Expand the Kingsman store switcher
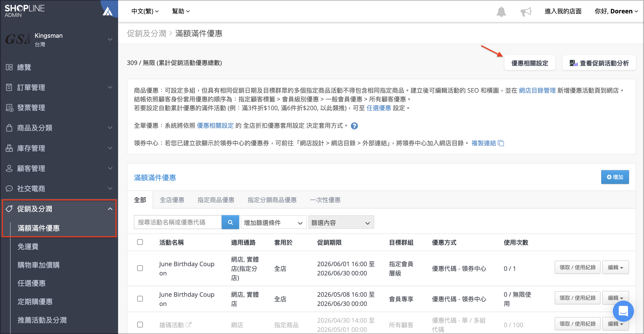The width and height of the screenshot is (644, 334). tap(110, 40)
